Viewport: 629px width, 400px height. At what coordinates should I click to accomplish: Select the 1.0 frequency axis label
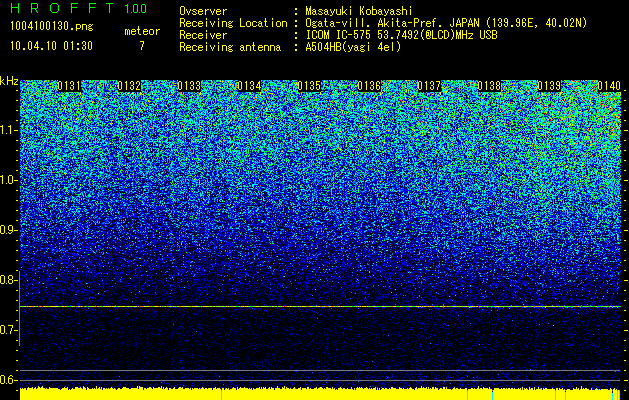click(x=8, y=180)
